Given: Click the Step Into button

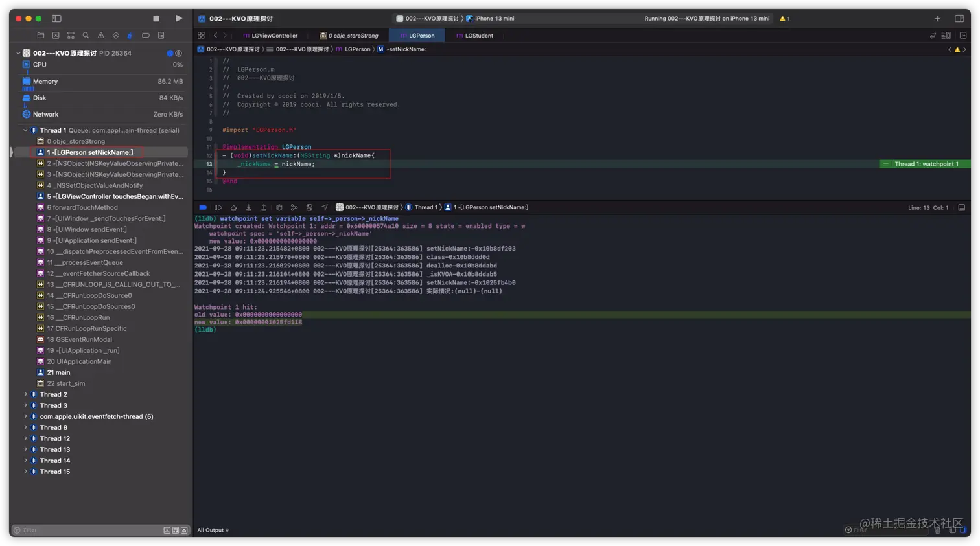Looking at the screenshot, I should [248, 208].
